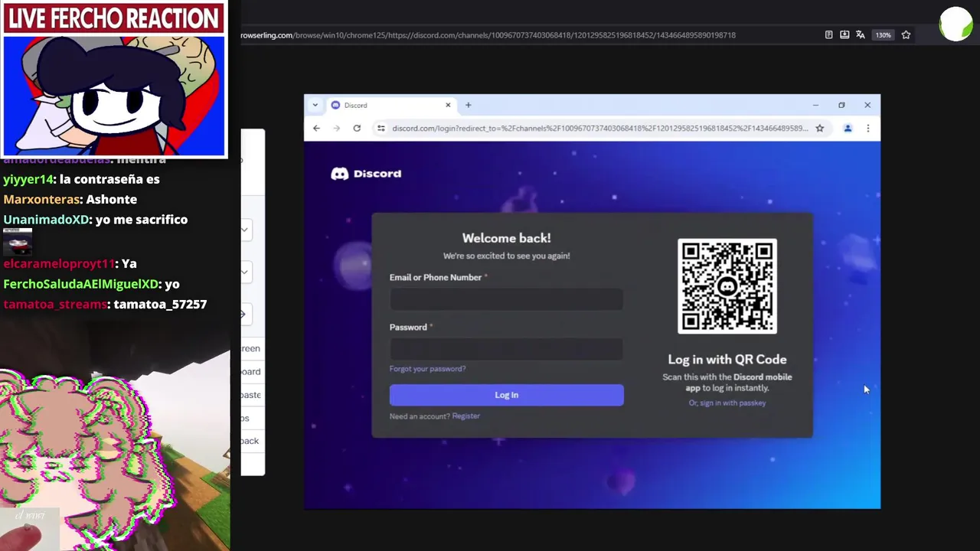Screen dimensions: 980x551
Task: Bookmark page with outer browser star icon
Action: point(906,34)
